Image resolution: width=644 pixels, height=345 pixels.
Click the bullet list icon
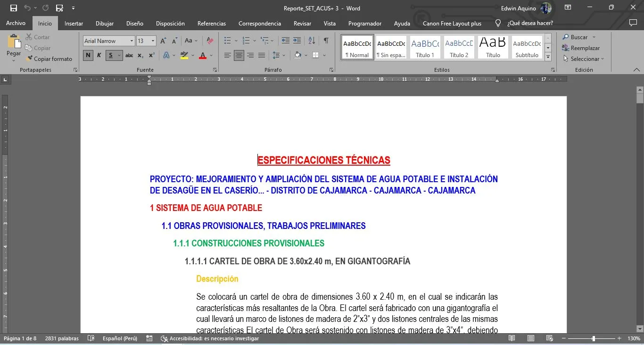[228, 41]
